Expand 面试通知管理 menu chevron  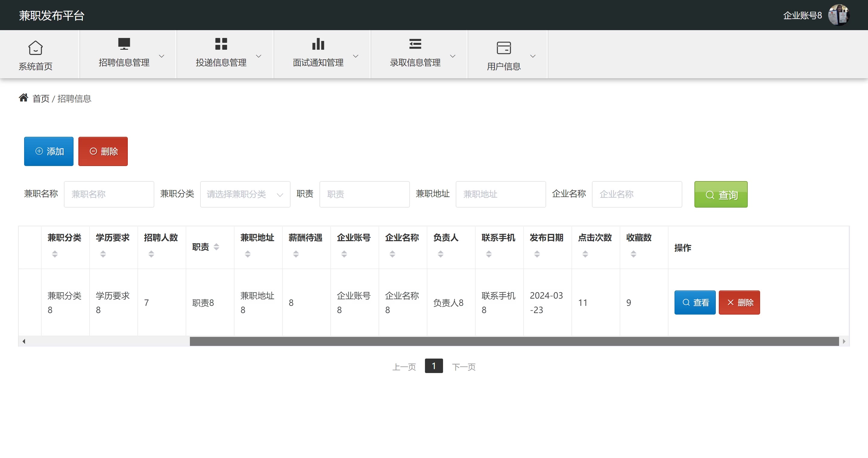pos(356,56)
